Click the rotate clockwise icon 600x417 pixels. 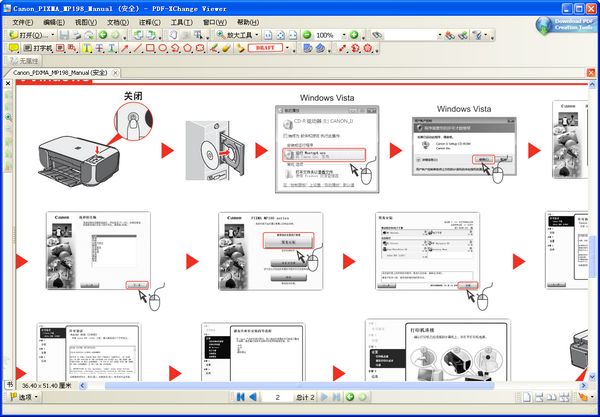coord(151,35)
